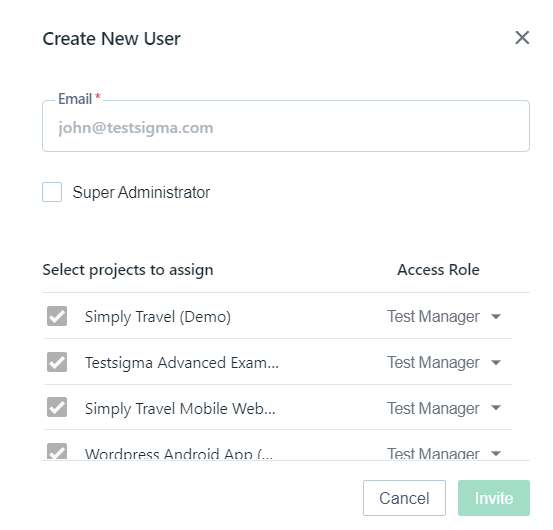
Task: Click the Cancel button
Action: point(404,498)
